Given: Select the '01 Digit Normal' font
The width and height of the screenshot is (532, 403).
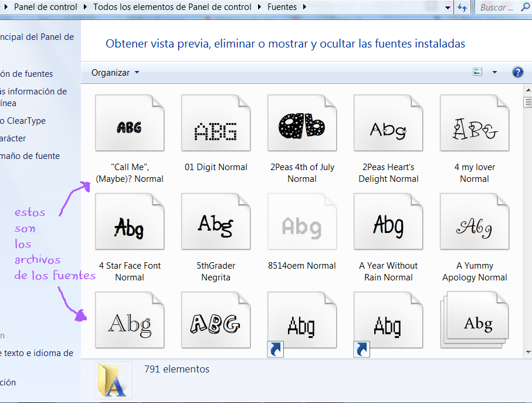Looking at the screenshot, I should point(215,123).
